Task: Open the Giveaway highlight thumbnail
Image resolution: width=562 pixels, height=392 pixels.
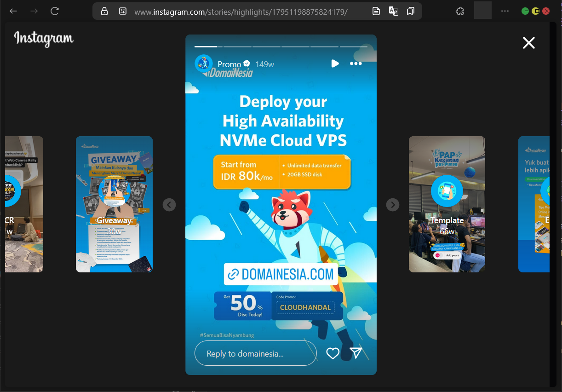Action: tap(114, 204)
